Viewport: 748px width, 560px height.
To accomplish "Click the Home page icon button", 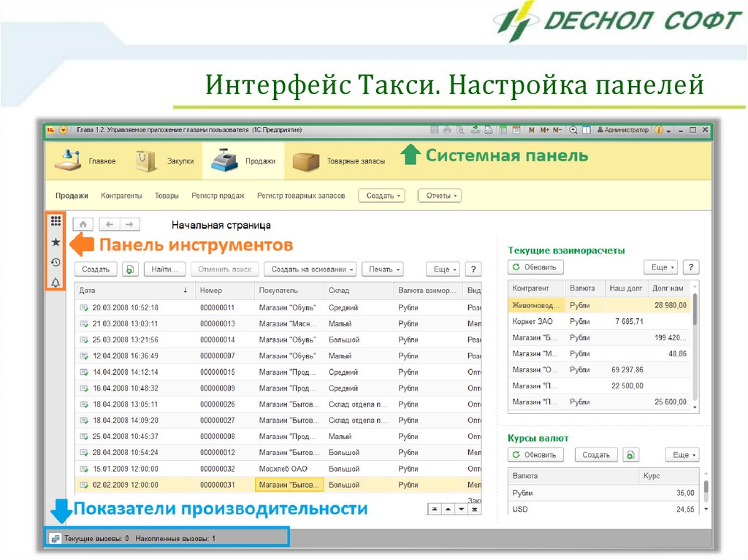I will (83, 225).
